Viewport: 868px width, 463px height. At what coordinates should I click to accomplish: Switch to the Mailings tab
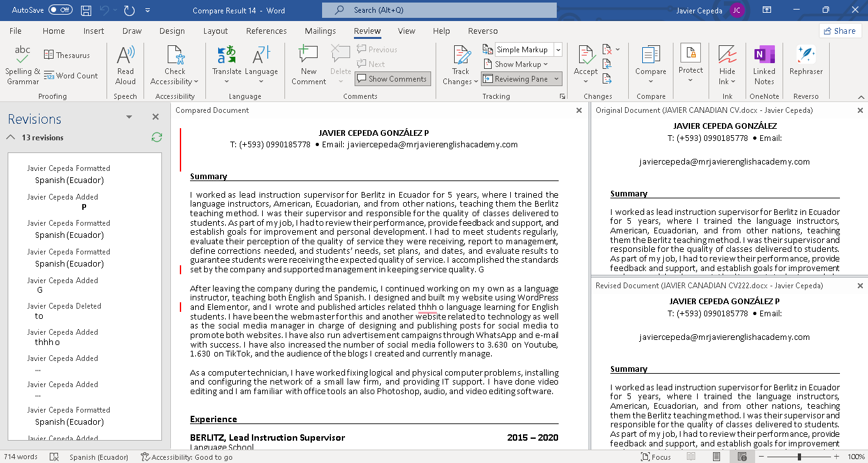320,31
